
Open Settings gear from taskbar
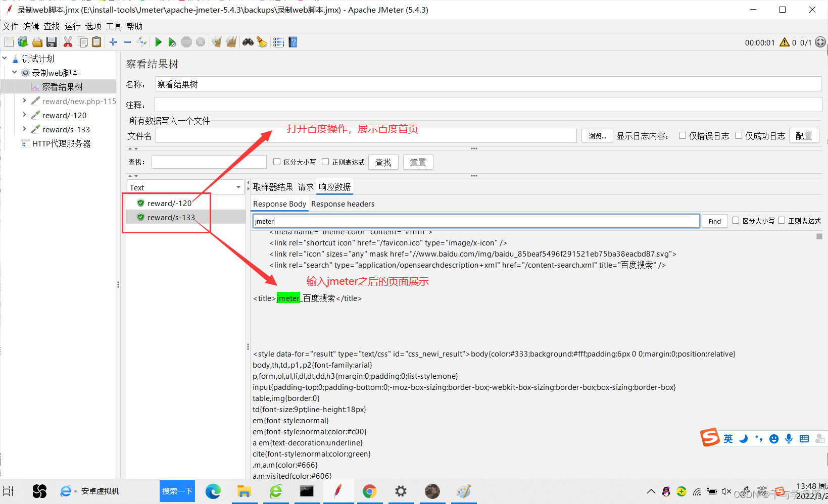pos(401,491)
